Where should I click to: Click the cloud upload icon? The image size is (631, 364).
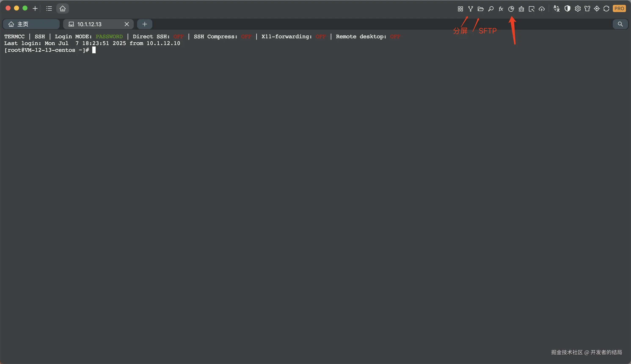542,9
